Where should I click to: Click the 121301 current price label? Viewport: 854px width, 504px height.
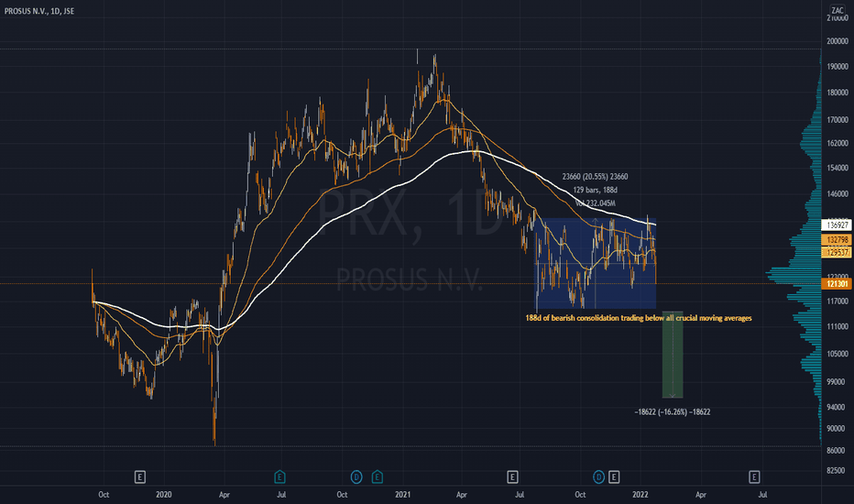[838, 284]
